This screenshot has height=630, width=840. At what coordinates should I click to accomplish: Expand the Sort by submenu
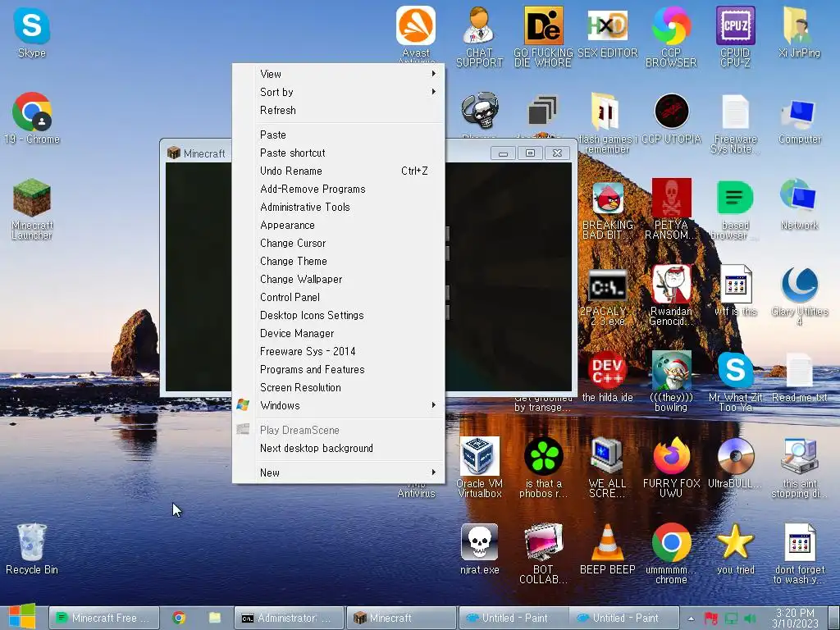coord(339,92)
